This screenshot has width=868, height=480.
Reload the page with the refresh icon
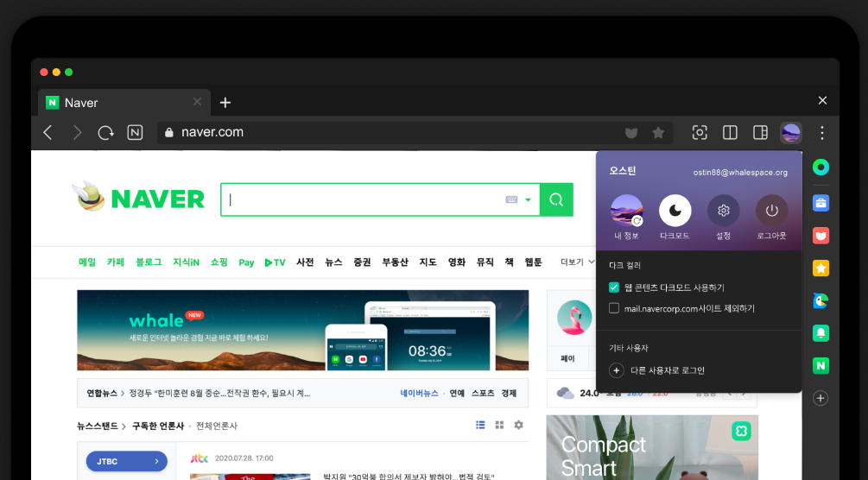105,132
